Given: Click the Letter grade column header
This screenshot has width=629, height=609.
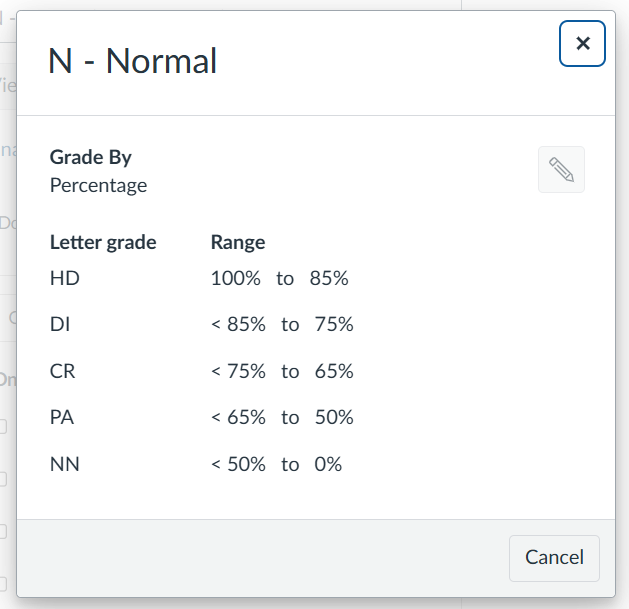Looking at the screenshot, I should click(103, 242).
